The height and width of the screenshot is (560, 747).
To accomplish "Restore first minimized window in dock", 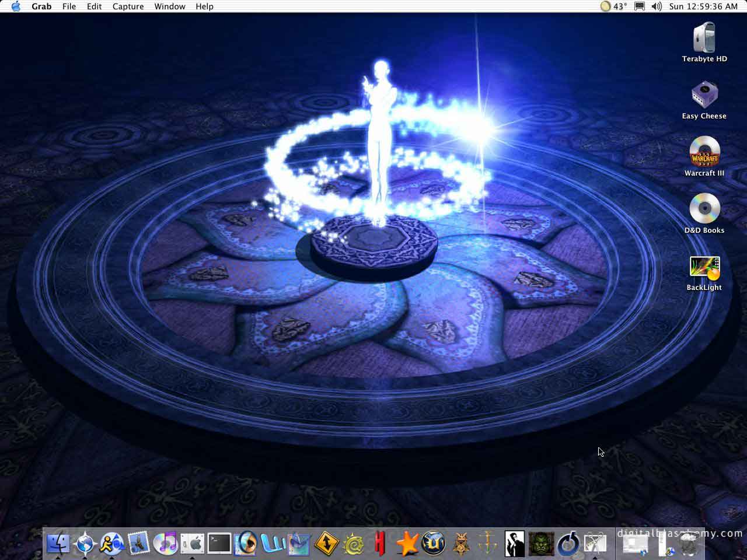I will click(635, 545).
